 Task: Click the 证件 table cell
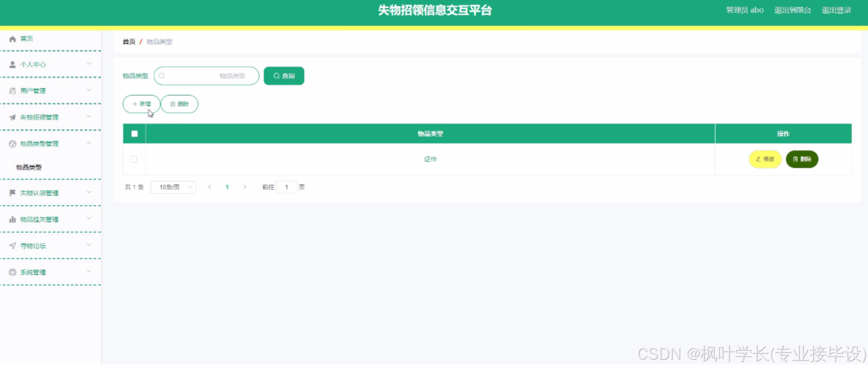[430, 159]
